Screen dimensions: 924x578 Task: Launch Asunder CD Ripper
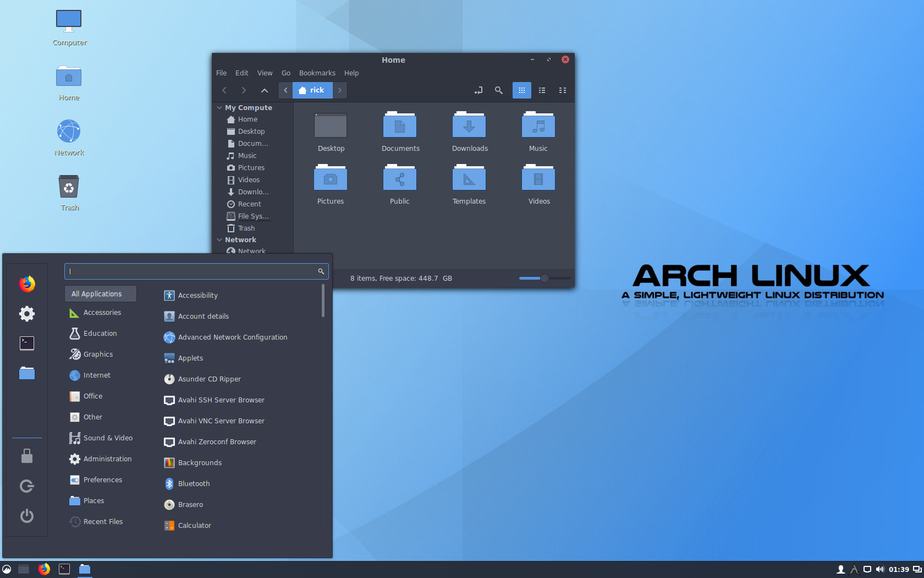[x=202, y=379]
